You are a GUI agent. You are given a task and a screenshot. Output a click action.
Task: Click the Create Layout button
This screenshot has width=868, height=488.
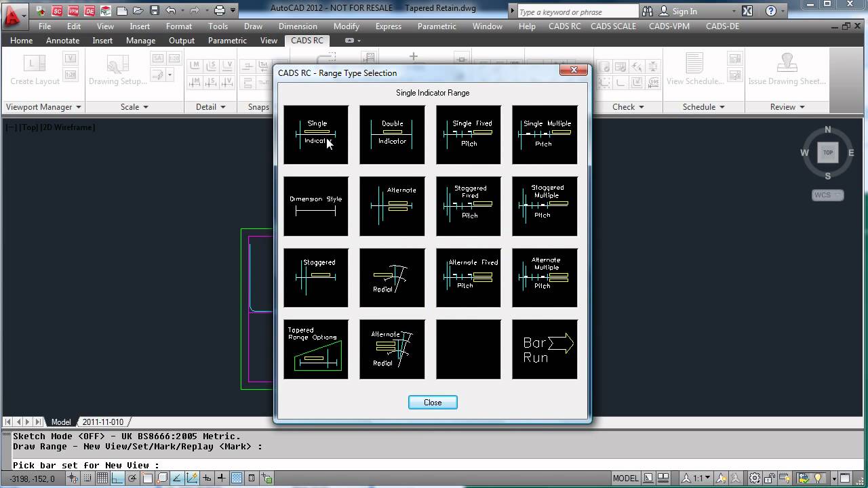35,70
